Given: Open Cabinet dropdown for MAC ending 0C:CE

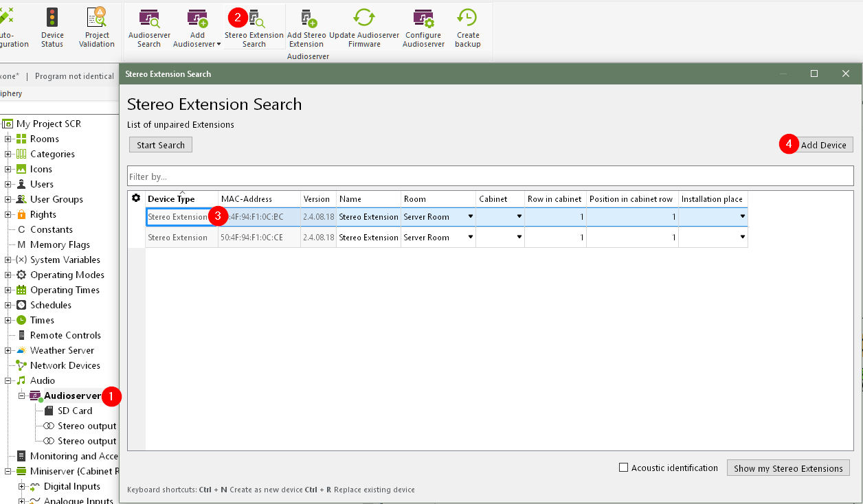Looking at the screenshot, I should pyautogui.click(x=519, y=237).
